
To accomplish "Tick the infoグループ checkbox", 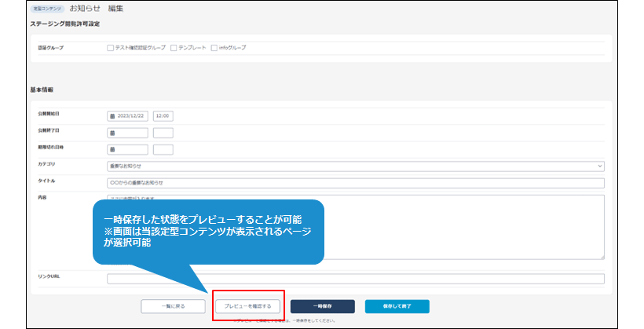I will 214,48.
